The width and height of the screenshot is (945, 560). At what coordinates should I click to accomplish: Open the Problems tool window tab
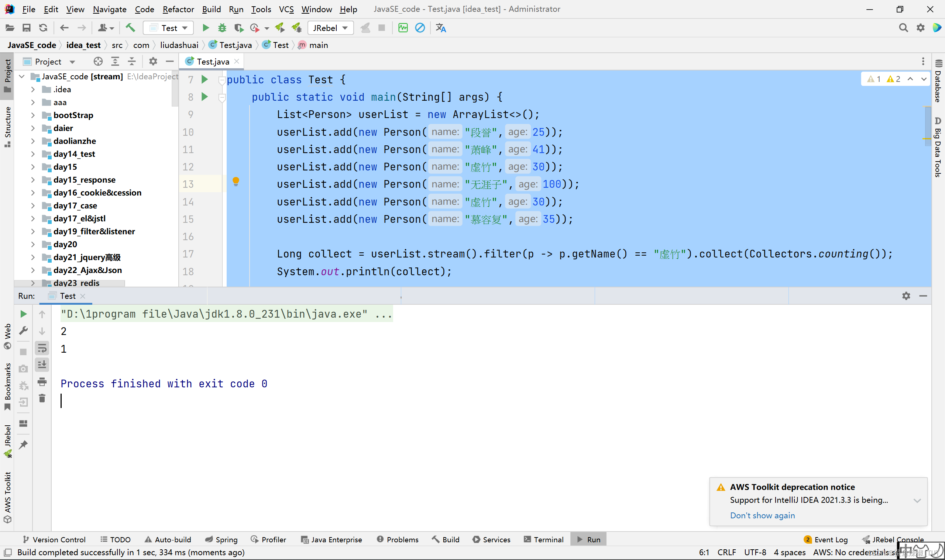398,540
